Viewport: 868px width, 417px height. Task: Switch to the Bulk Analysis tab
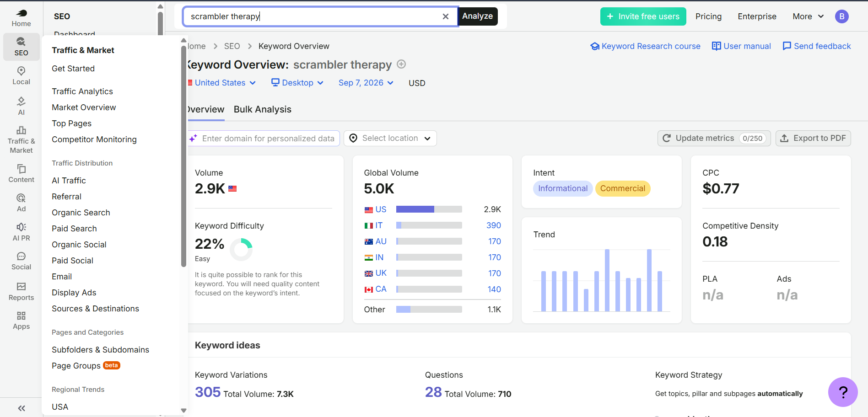[x=262, y=109]
